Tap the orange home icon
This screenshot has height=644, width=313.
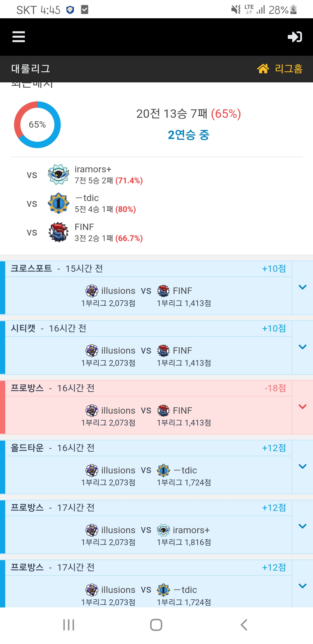263,69
